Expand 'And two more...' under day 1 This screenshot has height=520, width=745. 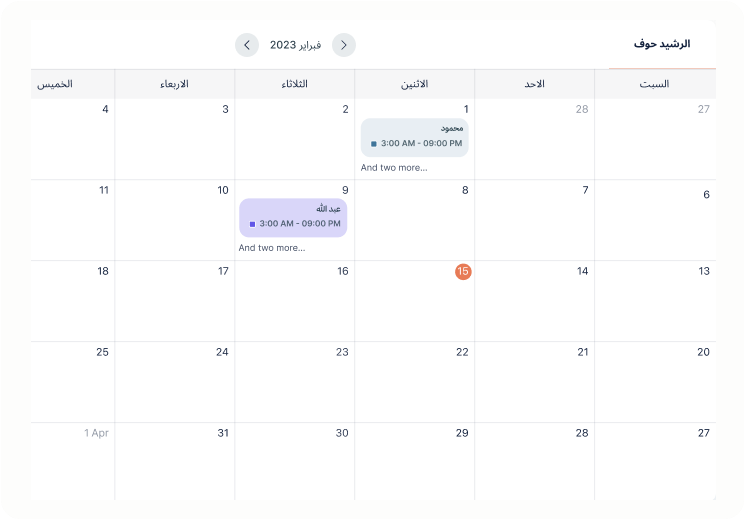(394, 168)
